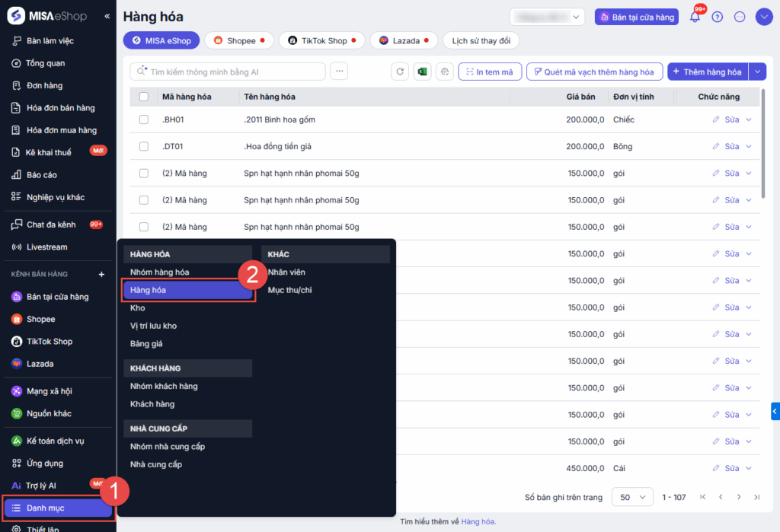Switch to the Shopee tab
This screenshot has height=532, width=780.
click(x=239, y=40)
